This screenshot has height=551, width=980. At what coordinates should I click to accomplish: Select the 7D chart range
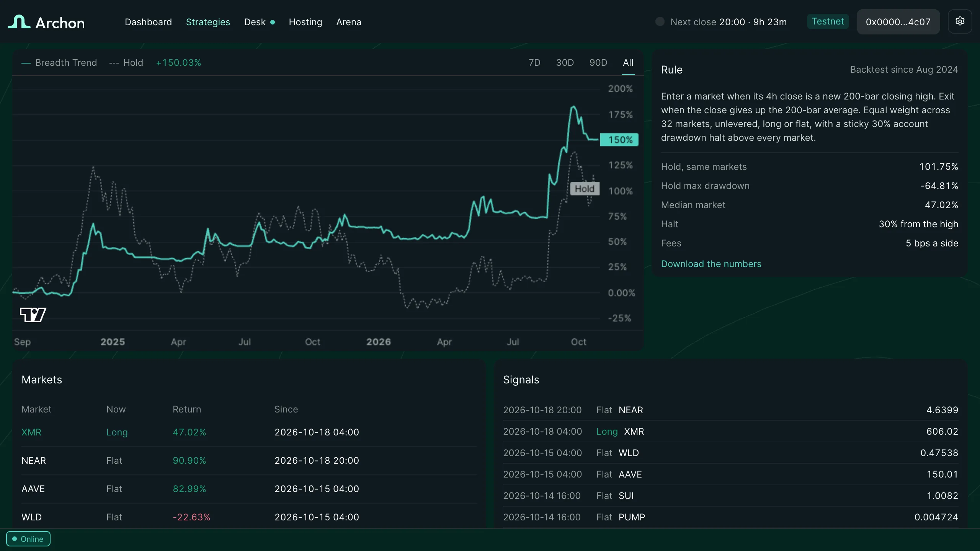534,62
